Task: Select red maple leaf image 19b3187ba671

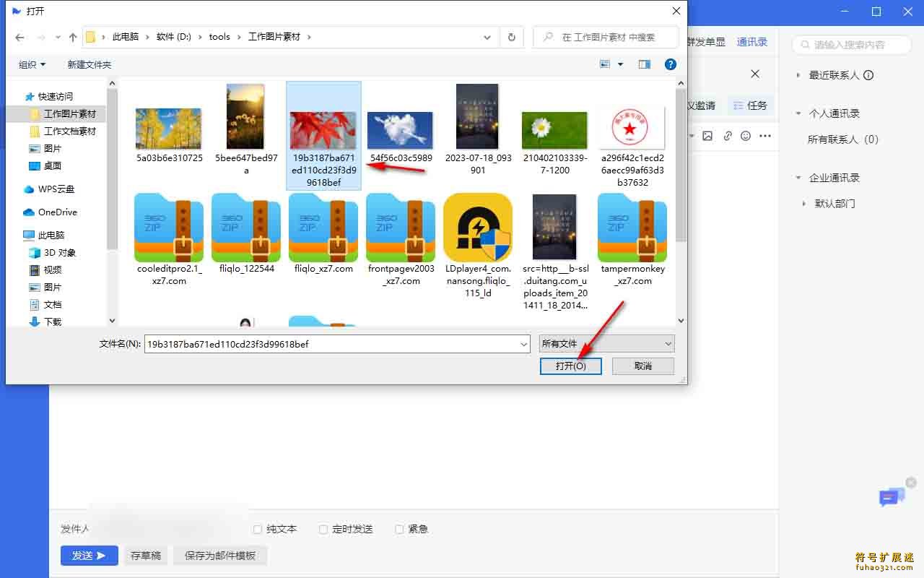Action: [x=323, y=136]
